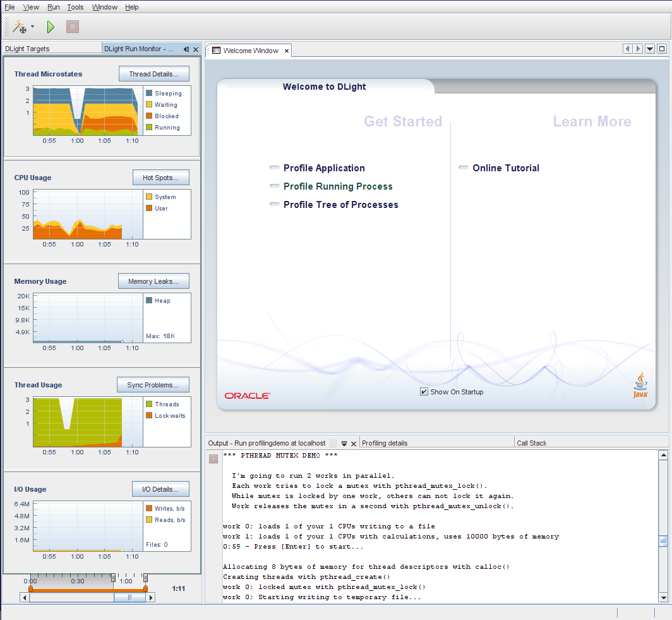672x620 pixels.
Task: Open the Online Tutorial link
Action: coord(506,168)
